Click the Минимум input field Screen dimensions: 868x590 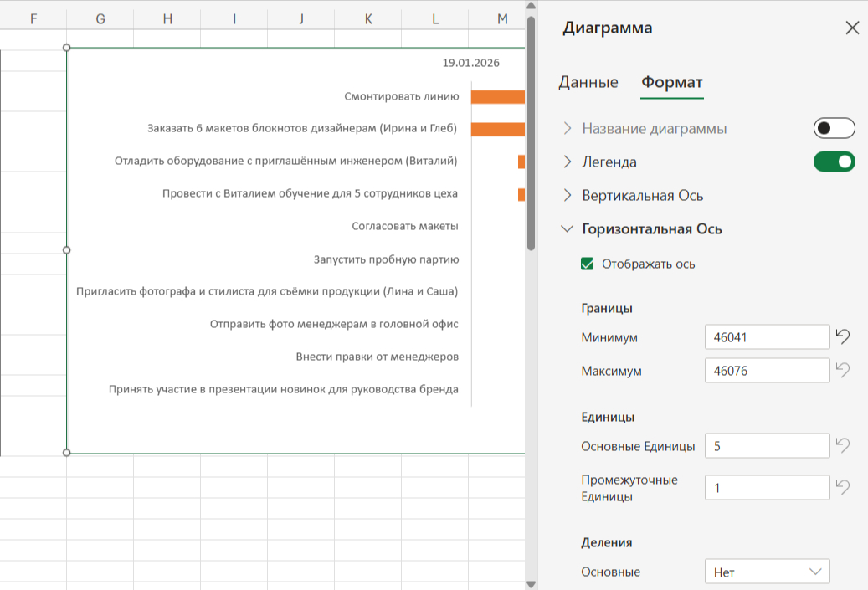[x=767, y=337]
